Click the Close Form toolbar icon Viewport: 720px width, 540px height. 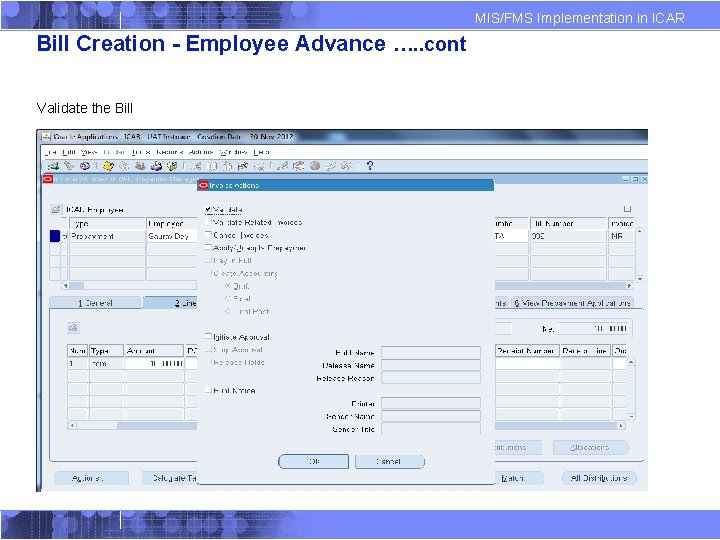172,166
